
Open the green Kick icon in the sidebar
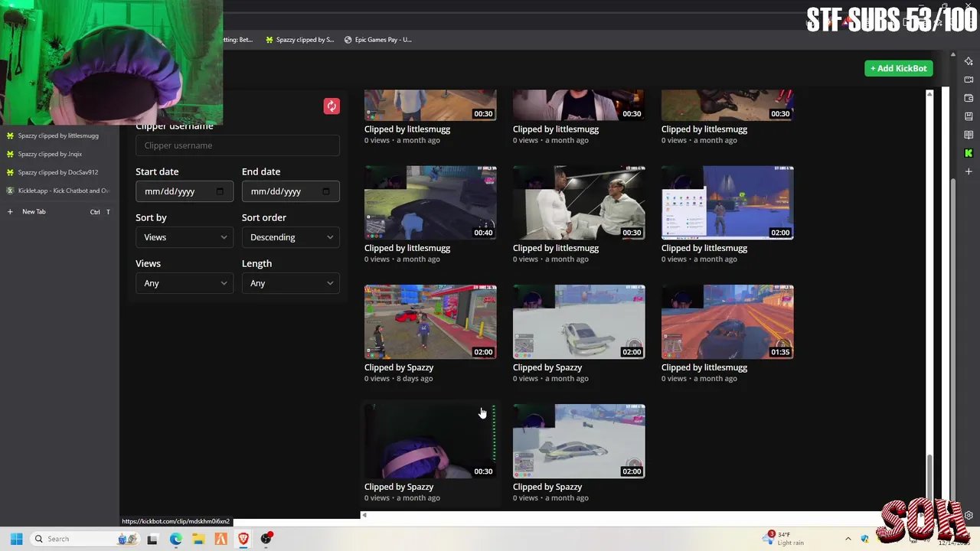pyautogui.click(x=969, y=153)
